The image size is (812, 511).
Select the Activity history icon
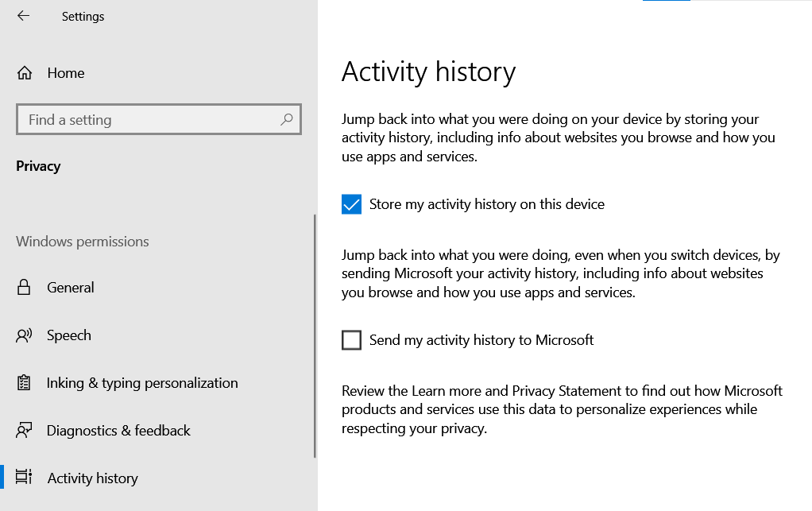click(x=24, y=478)
